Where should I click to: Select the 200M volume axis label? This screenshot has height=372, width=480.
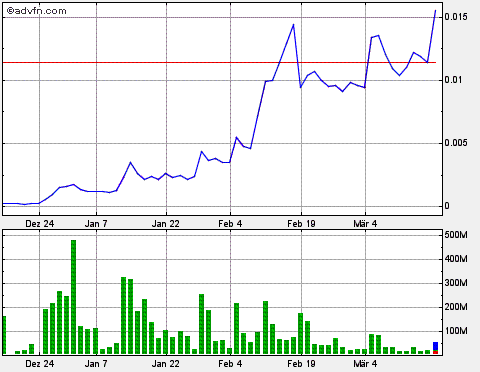point(456,307)
